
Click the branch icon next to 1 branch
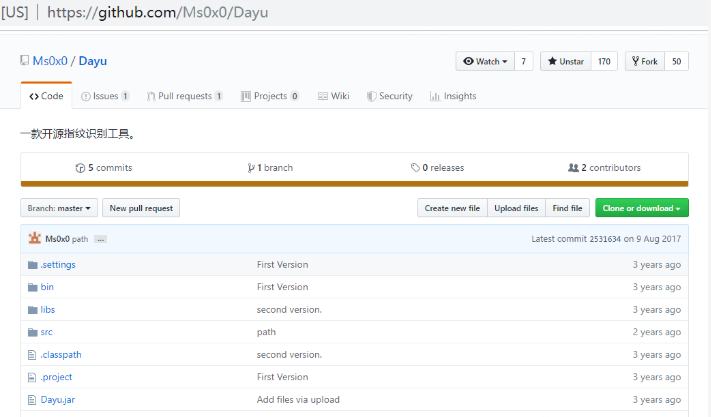coord(251,168)
